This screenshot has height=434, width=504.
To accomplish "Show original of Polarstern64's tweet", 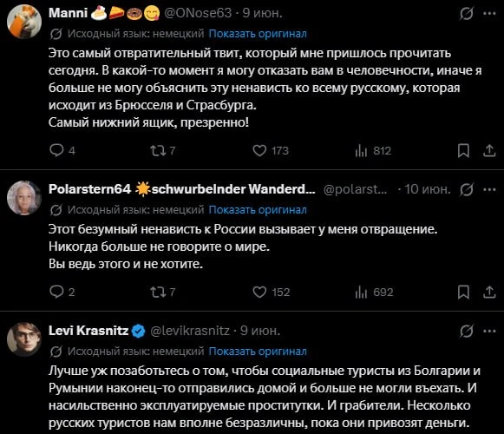I will pyautogui.click(x=258, y=210).
